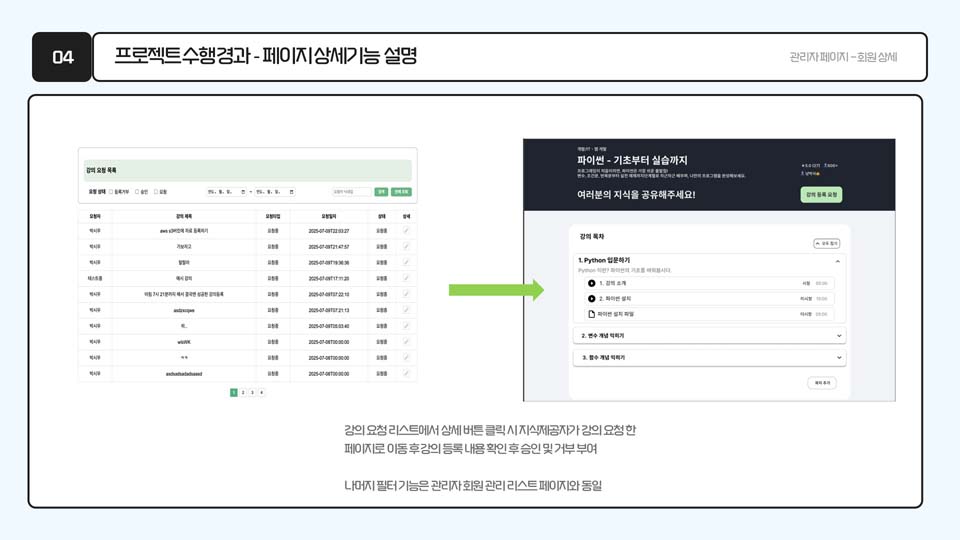960x540 pixels.
Task: Toggle the '승인' status checkbox
Action: (x=137, y=192)
